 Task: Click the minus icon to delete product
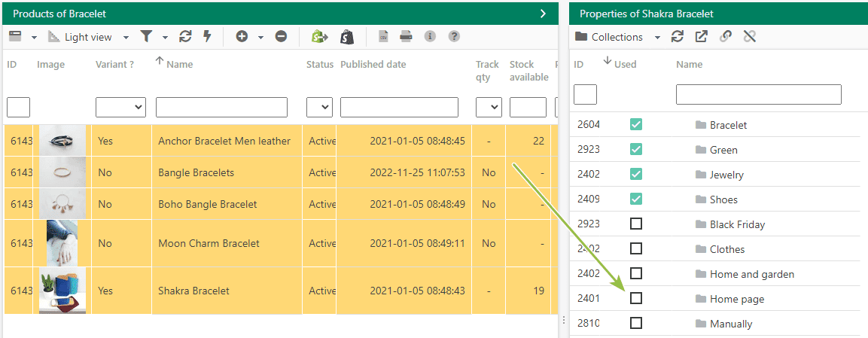[282, 37]
